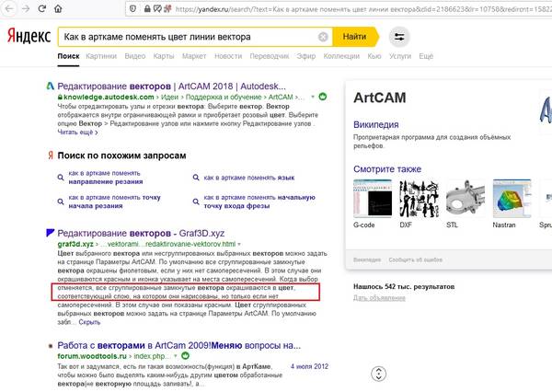Open search settings slider icon

point(399,37)
